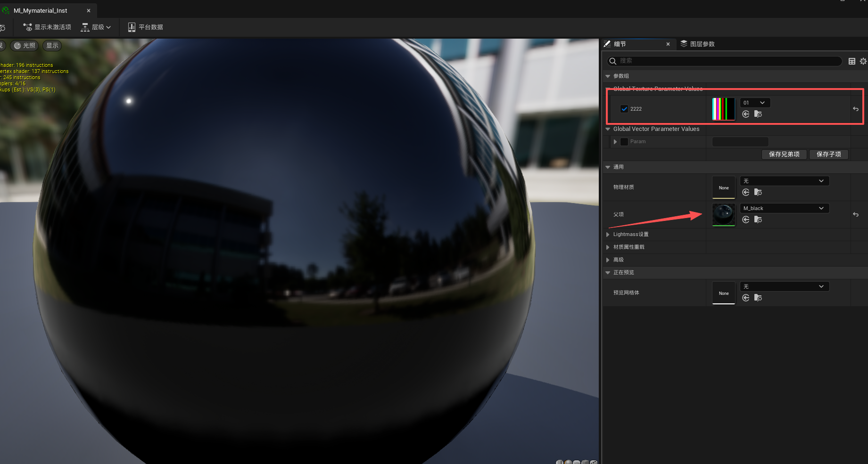Open the 预览网格体 asset dropdown
The width and height of the screenshot is (868, 464).
785,286
